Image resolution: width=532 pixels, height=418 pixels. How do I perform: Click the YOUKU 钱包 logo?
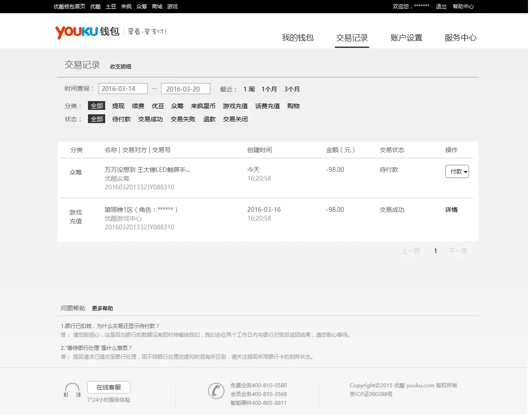coord(87,32)
